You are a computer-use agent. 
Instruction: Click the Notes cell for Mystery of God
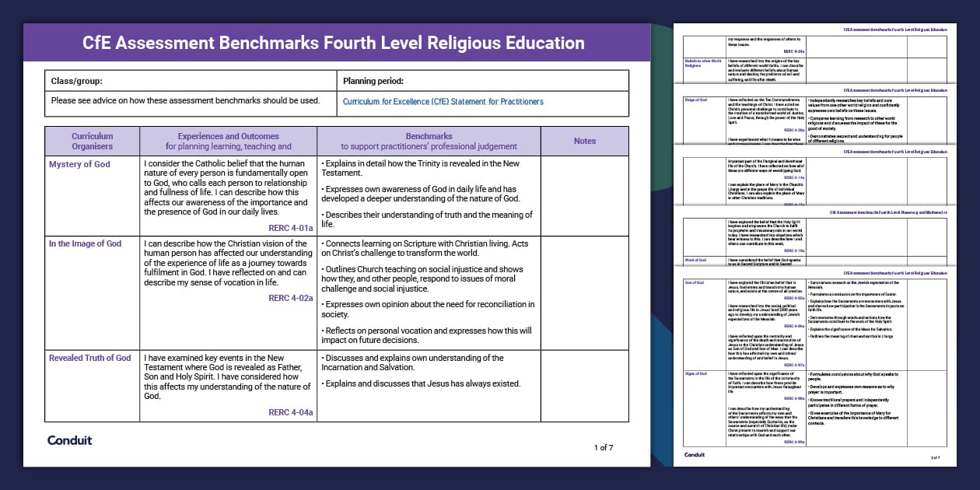point(584,196)
